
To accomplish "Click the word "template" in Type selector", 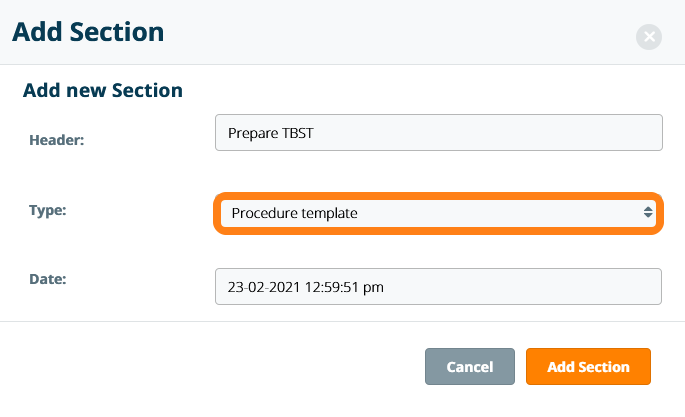I will click(327, 213).
